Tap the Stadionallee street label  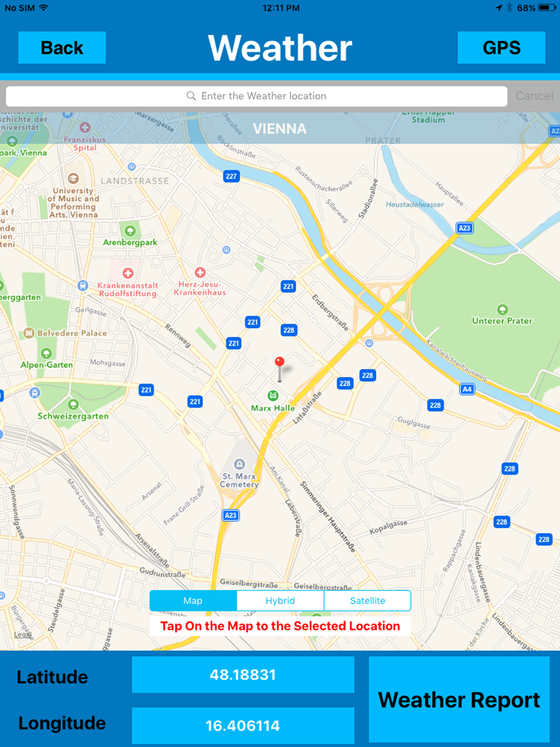coord(368,199)
